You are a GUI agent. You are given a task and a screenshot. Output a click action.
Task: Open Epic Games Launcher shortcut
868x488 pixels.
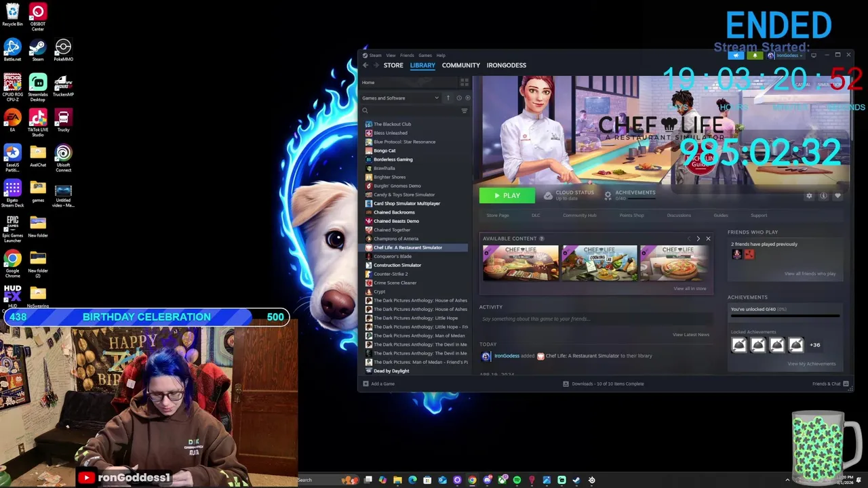click(12, 229)
